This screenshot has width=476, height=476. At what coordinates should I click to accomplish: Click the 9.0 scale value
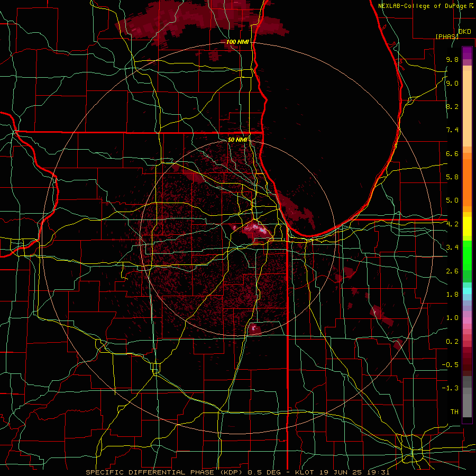(452, 83)
